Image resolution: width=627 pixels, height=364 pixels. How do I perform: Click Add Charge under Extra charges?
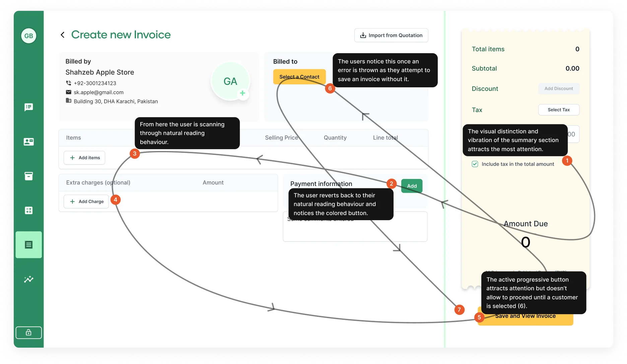click(86, 201)
